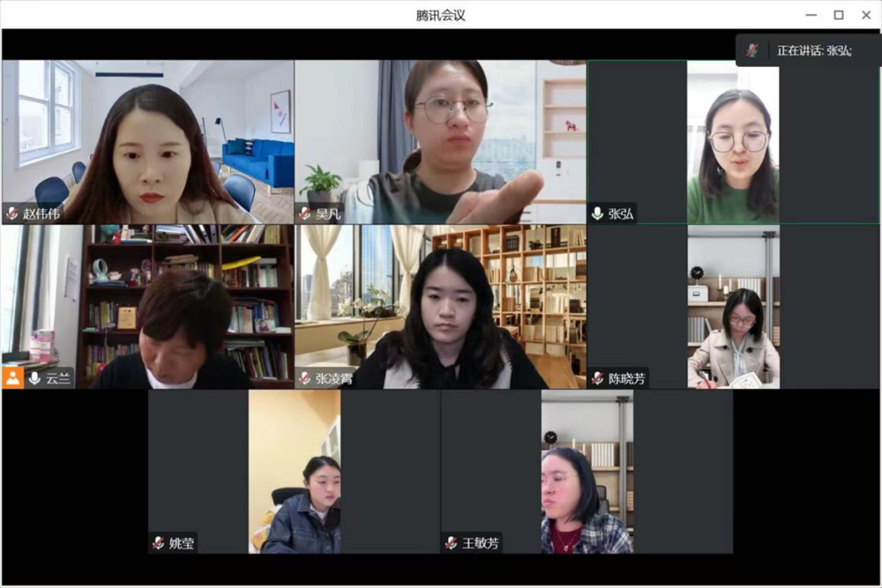Screen dimensions: 882x588
Task: Select 张弘's highlighted speaker video
Action: [x=733, y=142]
